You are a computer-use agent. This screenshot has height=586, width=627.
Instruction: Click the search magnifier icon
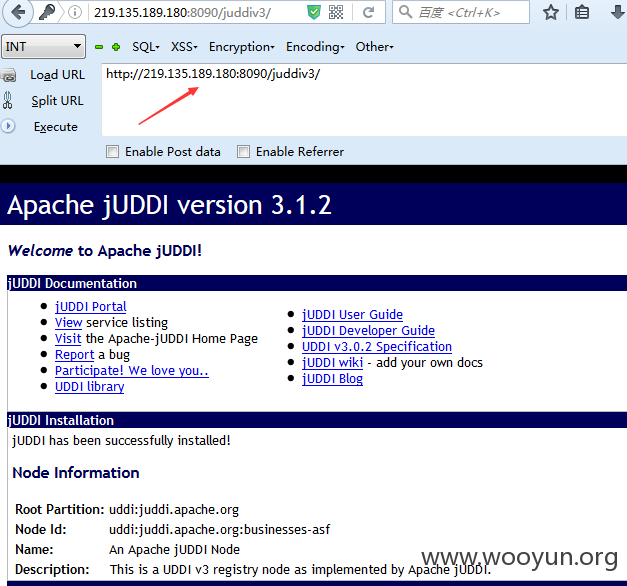(x=405, y=12)
